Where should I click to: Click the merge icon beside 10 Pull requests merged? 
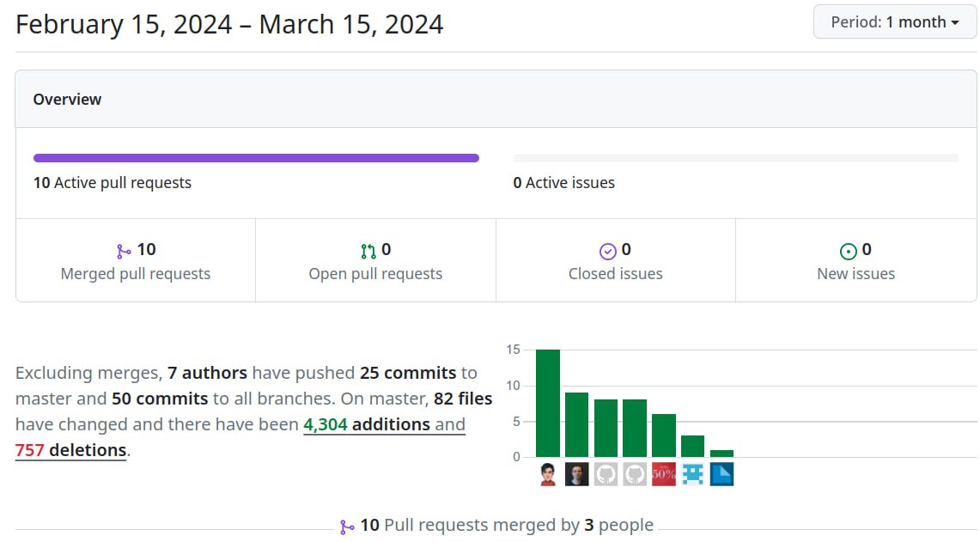[x=347, y=527]
